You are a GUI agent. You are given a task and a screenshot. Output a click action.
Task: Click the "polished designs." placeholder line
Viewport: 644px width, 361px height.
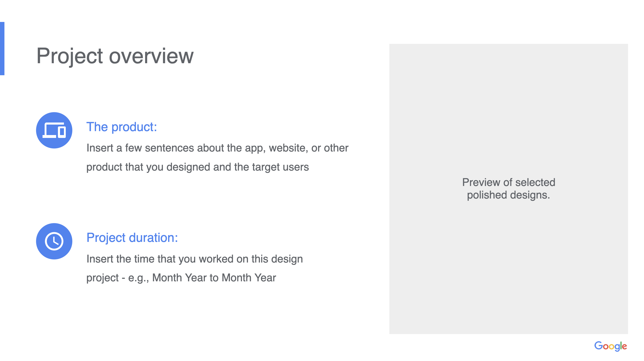(508, 195)
